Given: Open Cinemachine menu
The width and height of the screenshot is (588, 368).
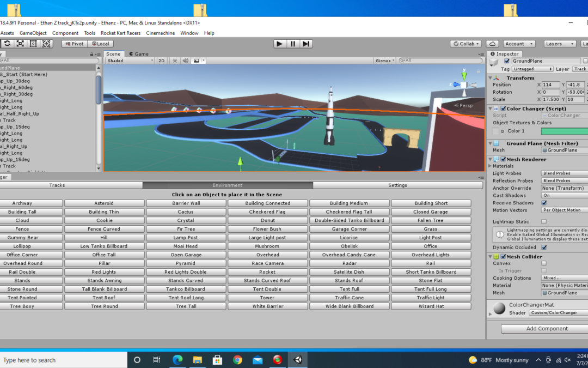Looking at the screenshot, I should [161, 33].
